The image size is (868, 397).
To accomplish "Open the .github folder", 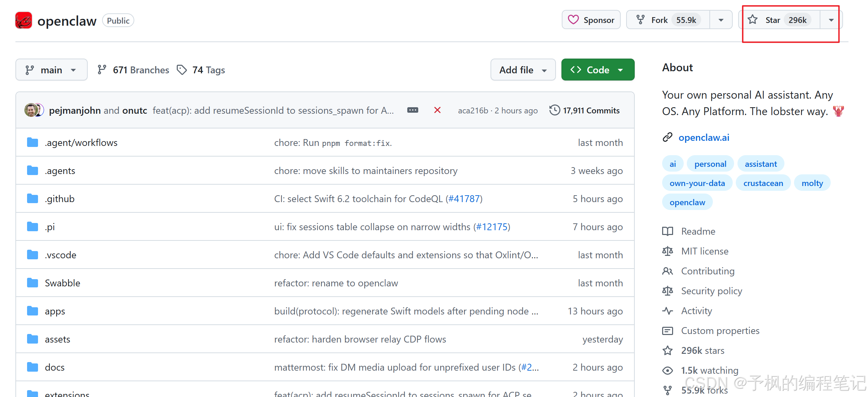I will point(60,199).
